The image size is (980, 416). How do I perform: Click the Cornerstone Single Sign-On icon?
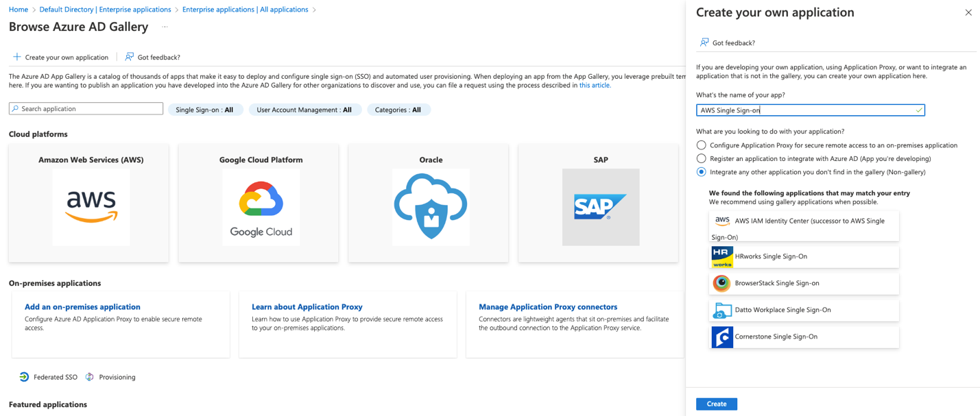(722, 337)
